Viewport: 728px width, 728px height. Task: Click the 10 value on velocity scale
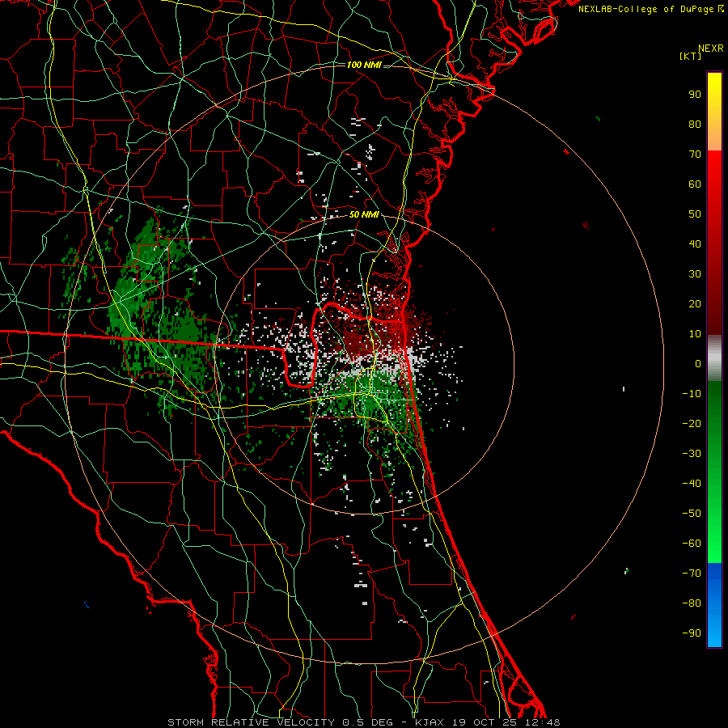point(695,334)
